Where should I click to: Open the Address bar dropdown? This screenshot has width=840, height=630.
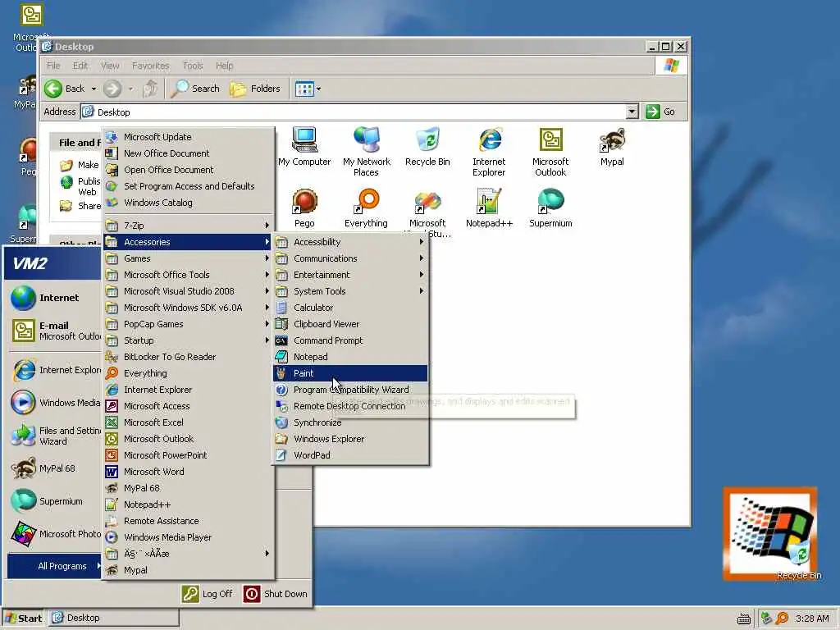pyautogui.click(x=632, y=112)
